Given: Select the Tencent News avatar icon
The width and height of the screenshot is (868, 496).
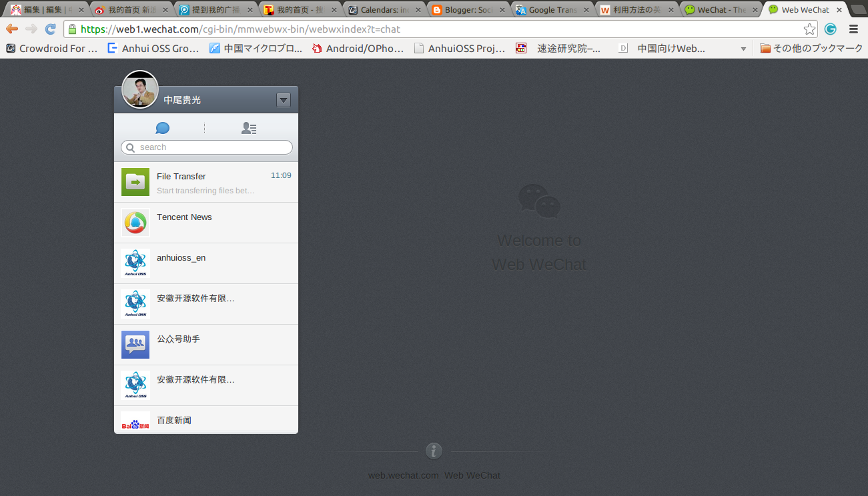Looking at the screenshot, I should [135, 222].
